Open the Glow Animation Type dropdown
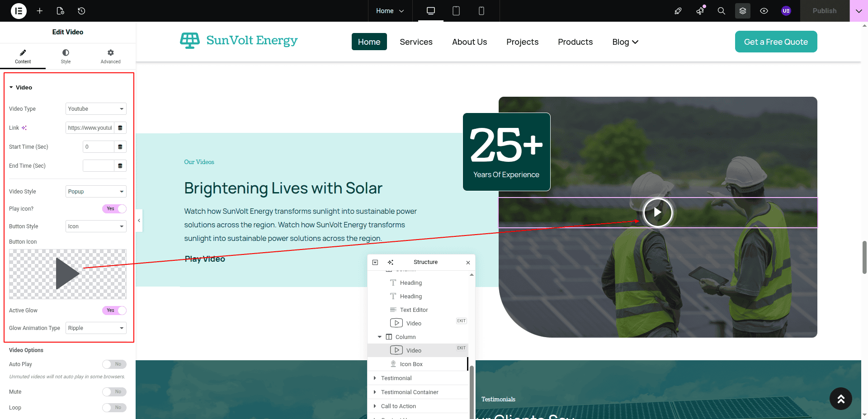868x419 pixels. [96, 328]
